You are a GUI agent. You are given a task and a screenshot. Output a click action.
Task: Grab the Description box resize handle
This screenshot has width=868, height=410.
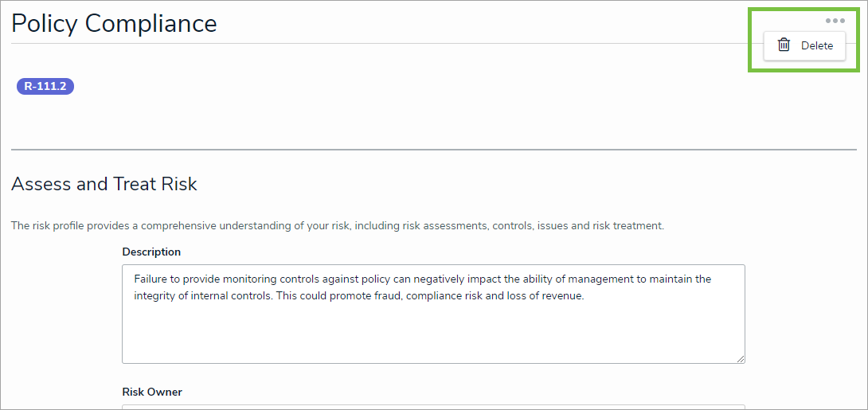click(x=741, y=359)
